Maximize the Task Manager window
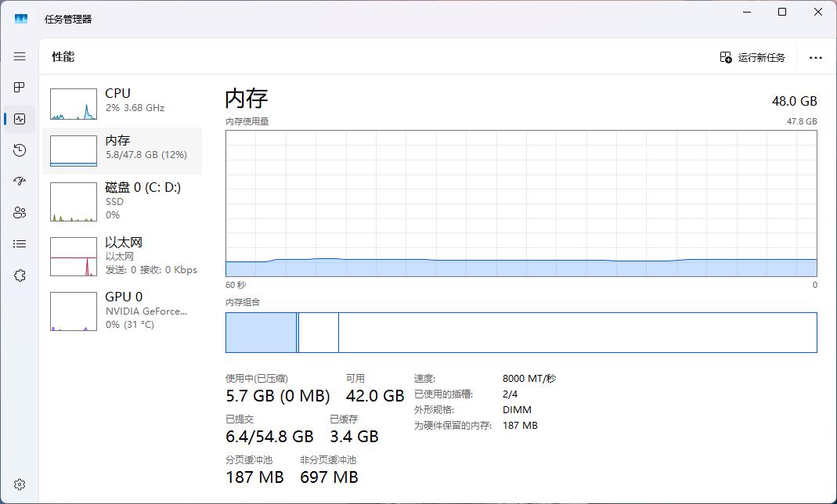The height and width of the screenshot is (504, 837). click(x=781, y=13)
